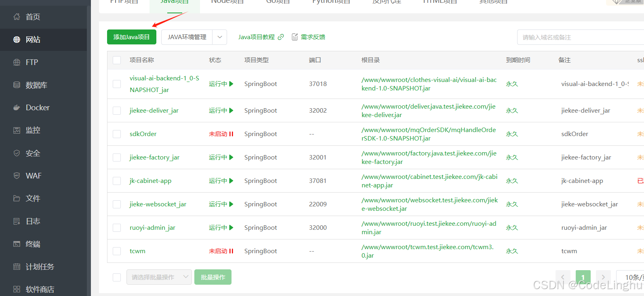Click 未启动 status of sdkOrder
This screenshot has height=296, width=644.
(218, 134)
